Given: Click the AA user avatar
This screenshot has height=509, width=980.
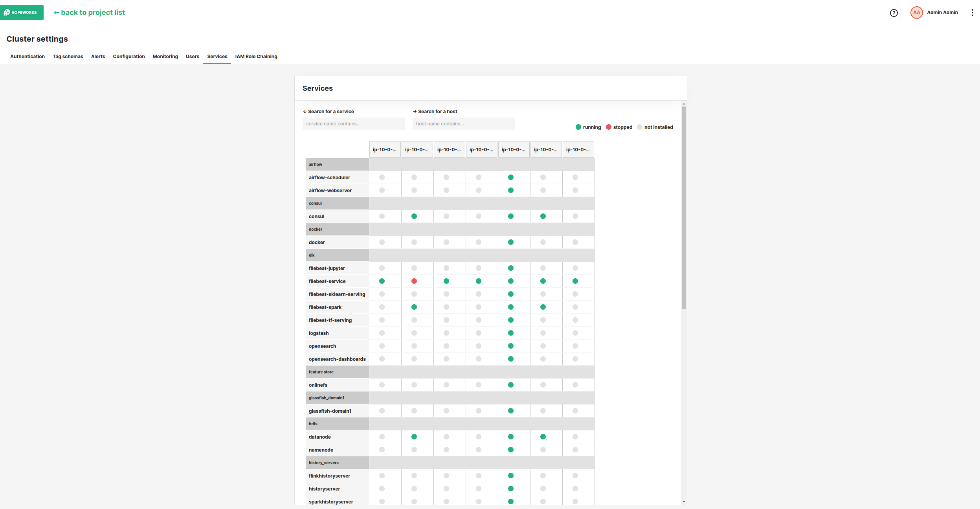Looking at the screenshot, I should [916, 13].
